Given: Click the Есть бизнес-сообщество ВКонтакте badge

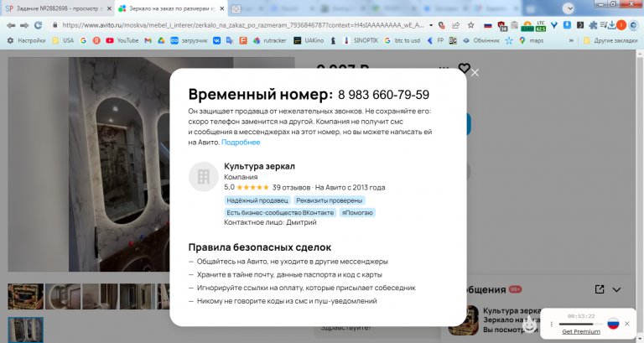Looking at the screenshot, I should [x=281, y=213].
